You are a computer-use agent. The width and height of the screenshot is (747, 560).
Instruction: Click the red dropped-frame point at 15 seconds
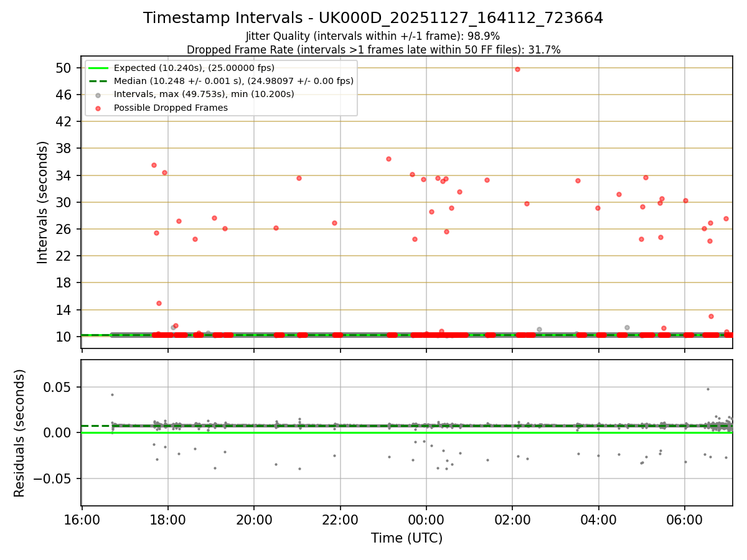point(159,303)
